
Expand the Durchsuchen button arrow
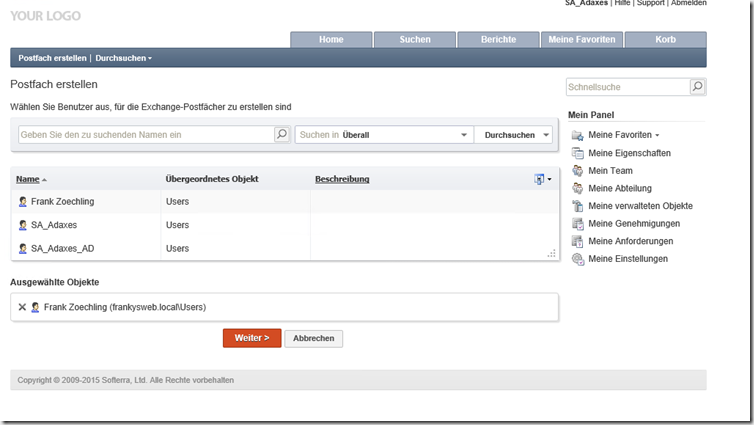pos(545,135)
